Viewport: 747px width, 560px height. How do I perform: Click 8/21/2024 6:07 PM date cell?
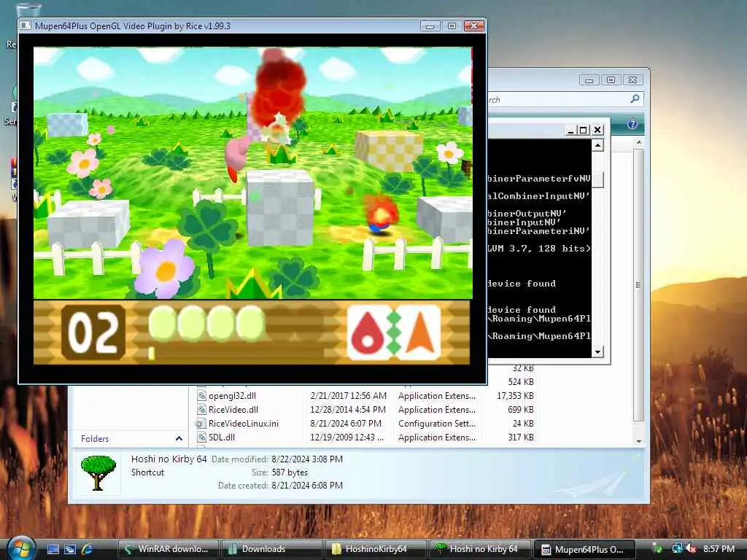pyautogui.click(x=346, y=424)
